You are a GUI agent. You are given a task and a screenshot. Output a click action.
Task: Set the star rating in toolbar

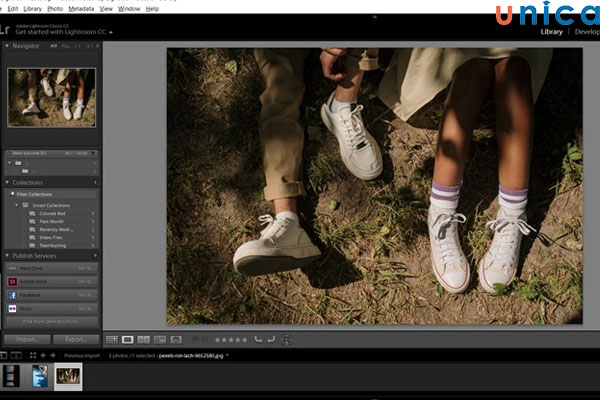(x=230, y=340)
